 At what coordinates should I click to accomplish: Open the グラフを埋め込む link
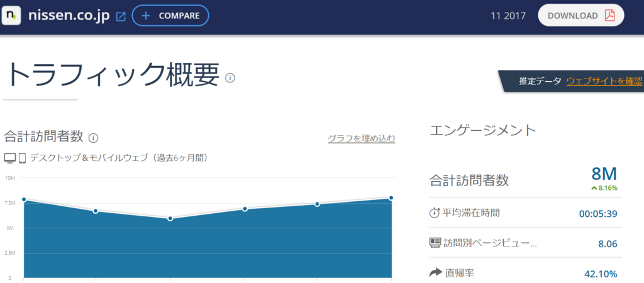point(362,138)
